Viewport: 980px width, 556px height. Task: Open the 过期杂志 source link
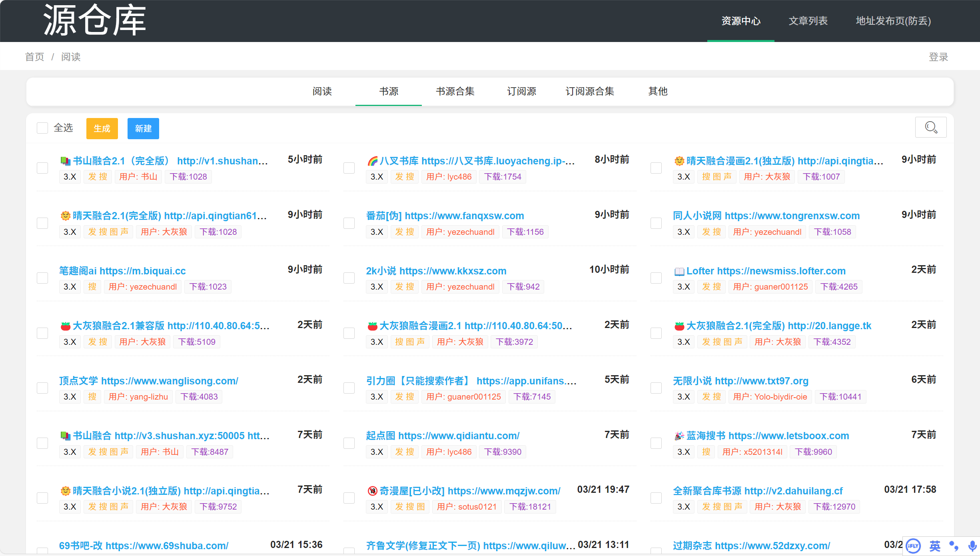tap(751, 546)
